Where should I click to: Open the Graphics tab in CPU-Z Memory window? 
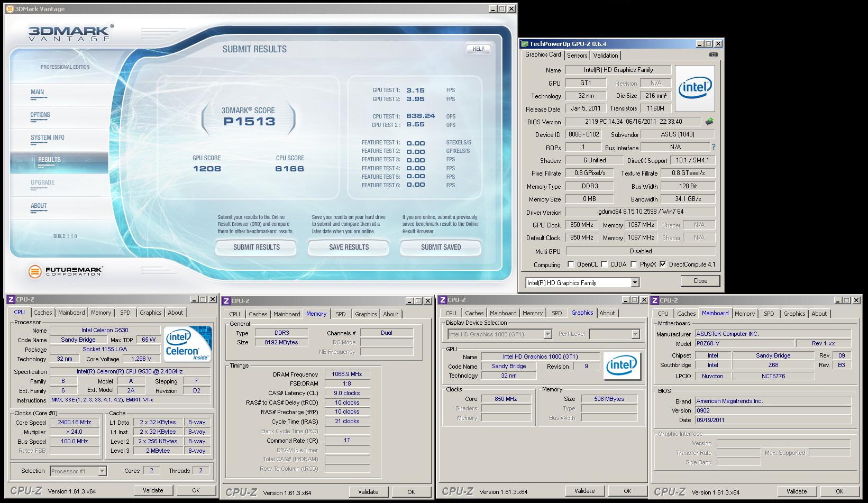[366, 314]
